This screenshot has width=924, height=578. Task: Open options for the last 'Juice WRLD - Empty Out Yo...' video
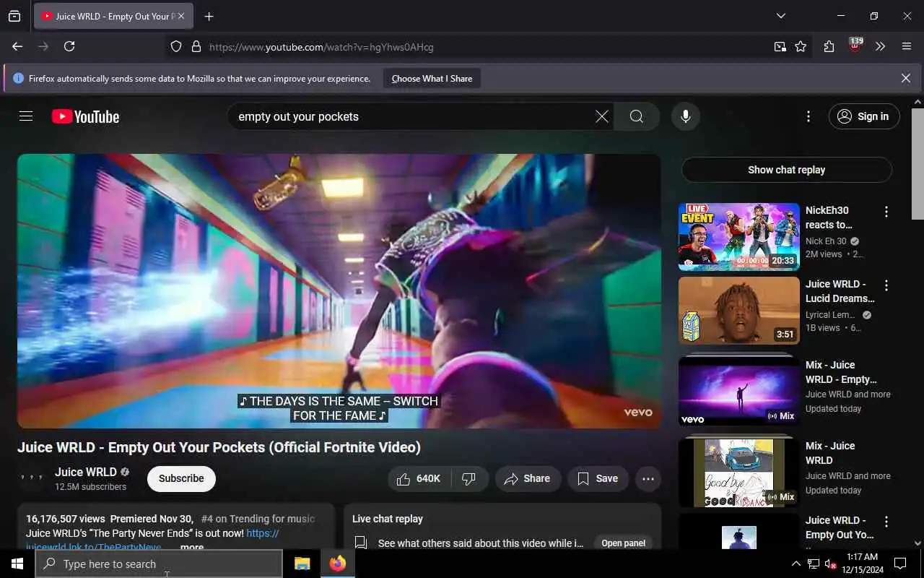pyautogui.click(x=886, y=522)
